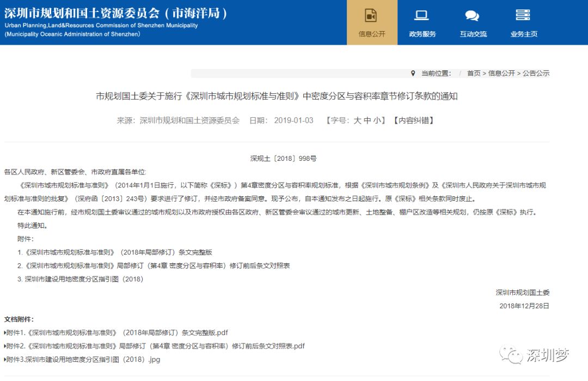Click the location pin beside 当前位置

pos(414,72)
